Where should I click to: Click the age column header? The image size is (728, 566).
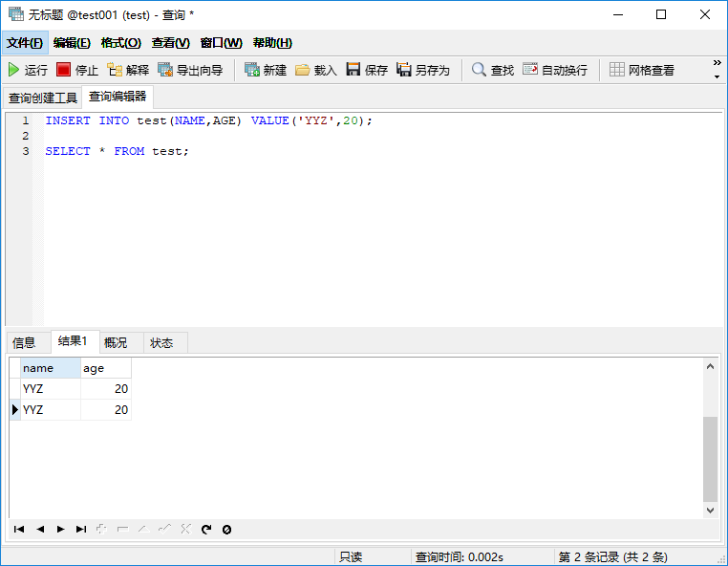pyautogui.click(x=106, y=368)
